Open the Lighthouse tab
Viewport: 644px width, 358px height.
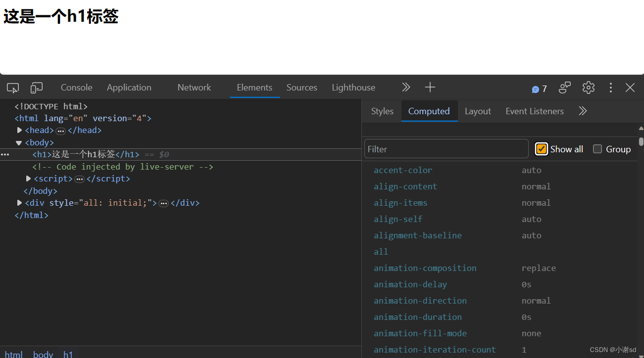point(353,88)
